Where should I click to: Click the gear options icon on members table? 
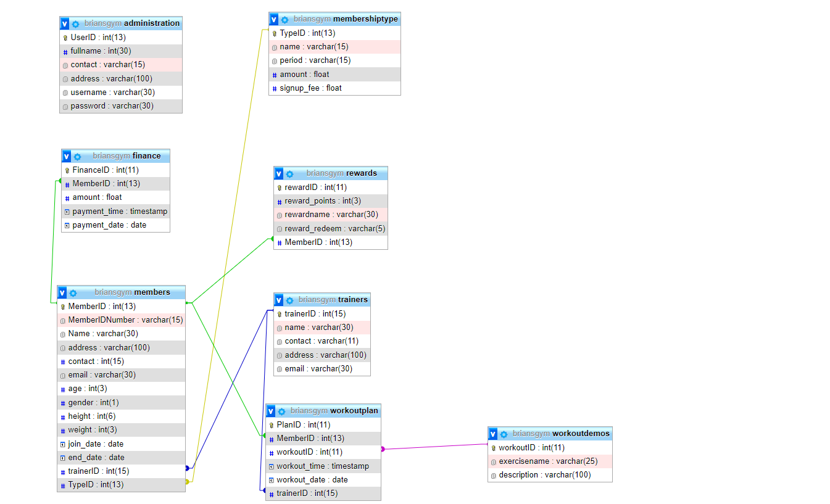(73, 292)
